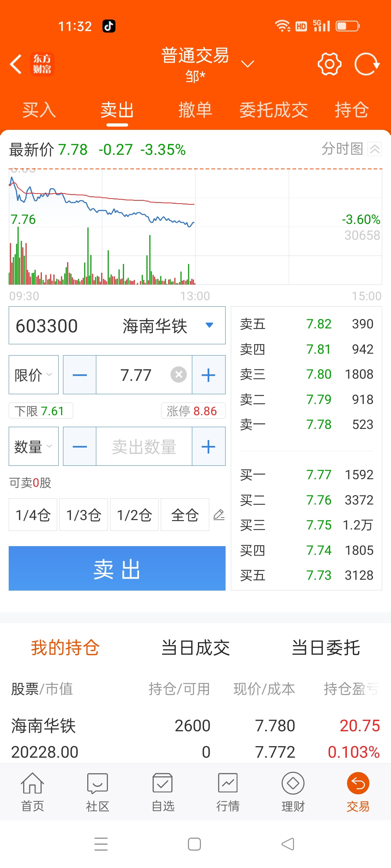Open the settings gear icon
Screen dimensions: 391x868
pos(329,64)
